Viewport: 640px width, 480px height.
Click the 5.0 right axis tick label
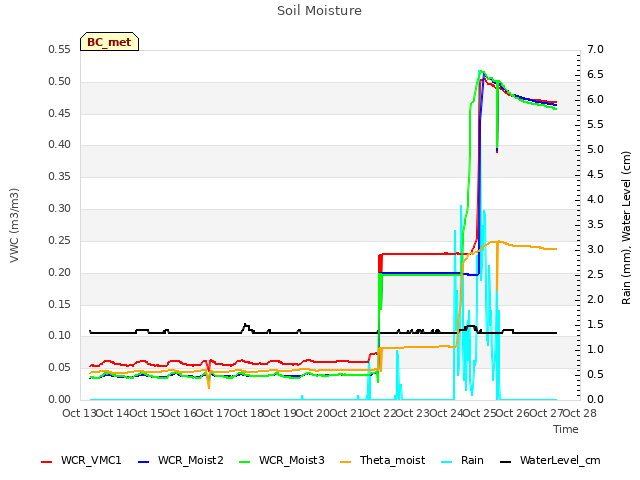click(x=596, y=149)
